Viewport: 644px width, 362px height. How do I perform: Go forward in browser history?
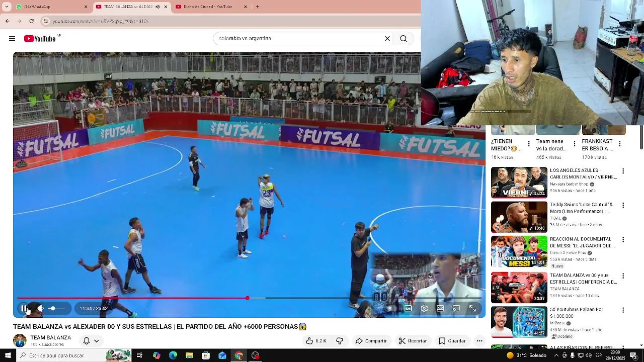19,21
